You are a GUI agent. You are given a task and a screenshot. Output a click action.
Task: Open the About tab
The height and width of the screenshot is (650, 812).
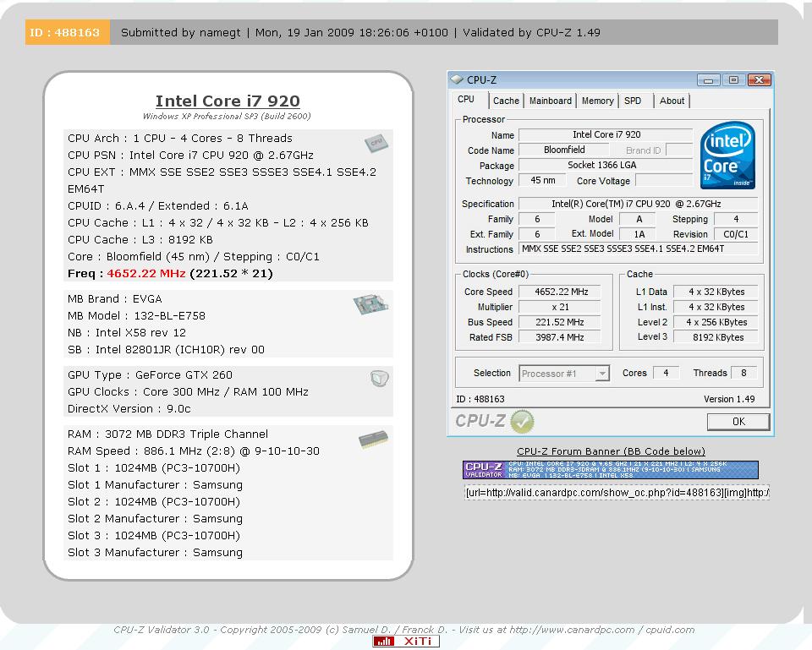(x=672, y=101)
